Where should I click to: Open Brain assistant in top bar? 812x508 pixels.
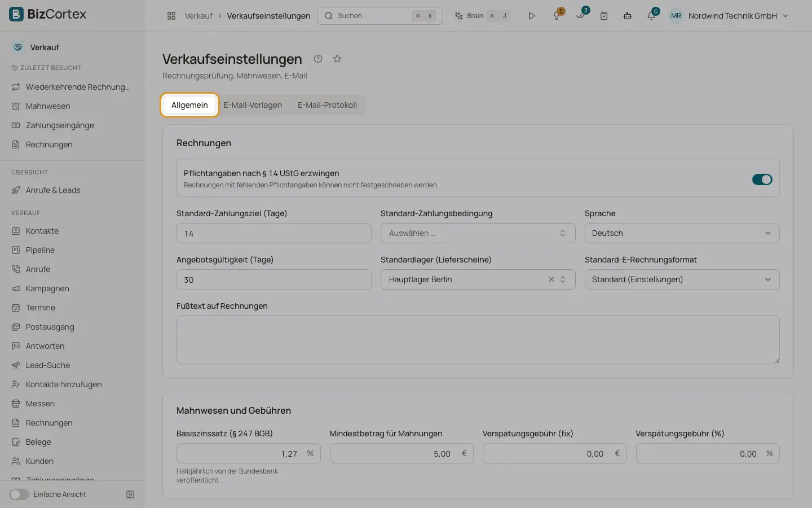(482, 16)
